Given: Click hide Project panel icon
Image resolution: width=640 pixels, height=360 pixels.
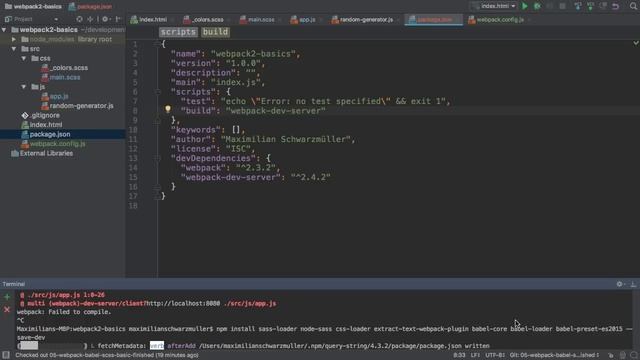Looking at the screenshot, I should [118, 19].
